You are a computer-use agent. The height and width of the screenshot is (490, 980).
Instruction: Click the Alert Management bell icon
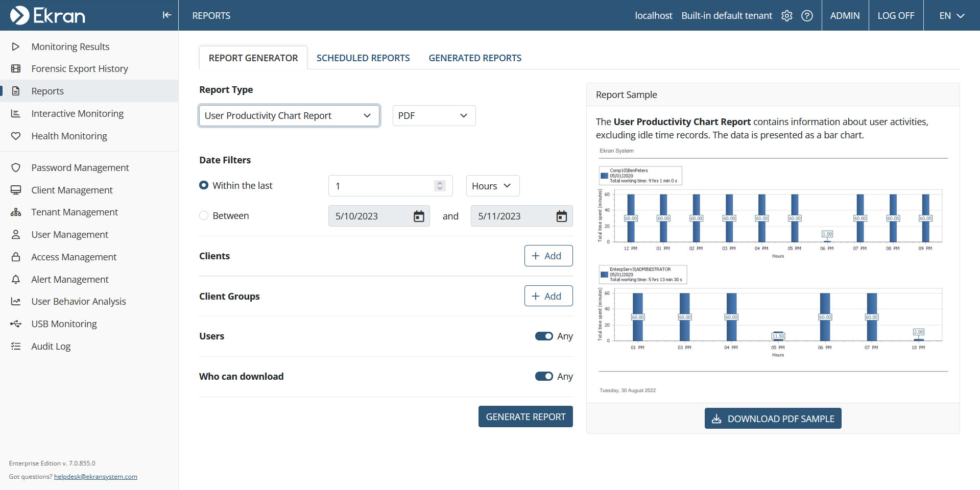(16, 279)
